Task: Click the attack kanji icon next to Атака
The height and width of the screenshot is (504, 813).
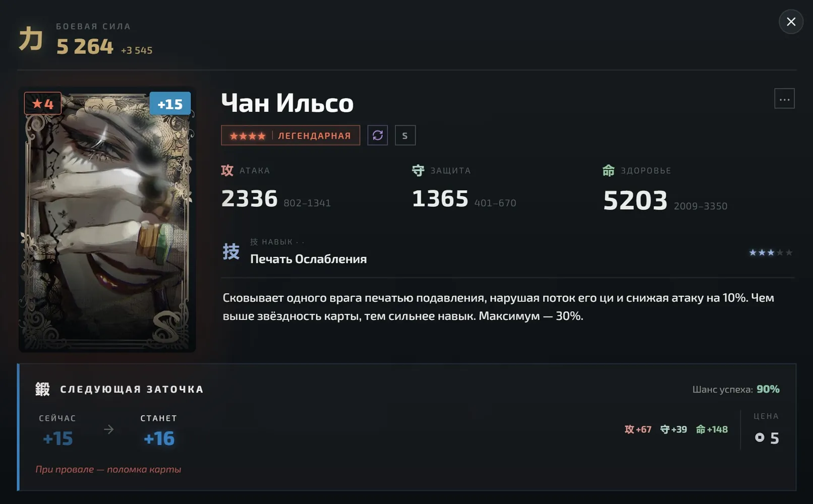Action: 227,170
